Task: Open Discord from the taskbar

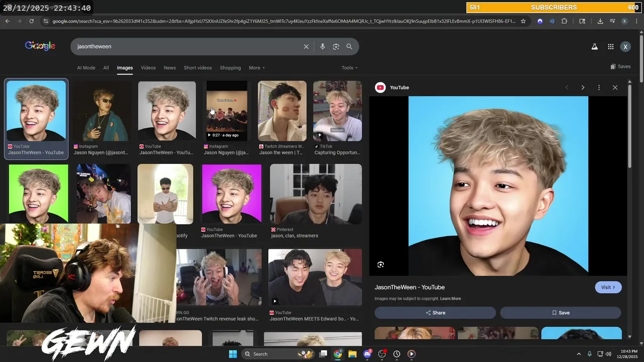Action: [367, 354]
